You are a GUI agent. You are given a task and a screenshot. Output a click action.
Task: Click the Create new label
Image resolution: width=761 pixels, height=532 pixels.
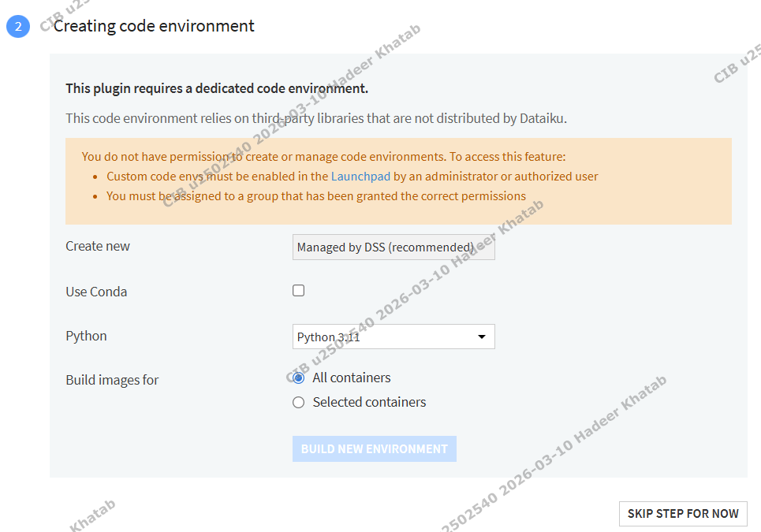click(x=98, y=246)
